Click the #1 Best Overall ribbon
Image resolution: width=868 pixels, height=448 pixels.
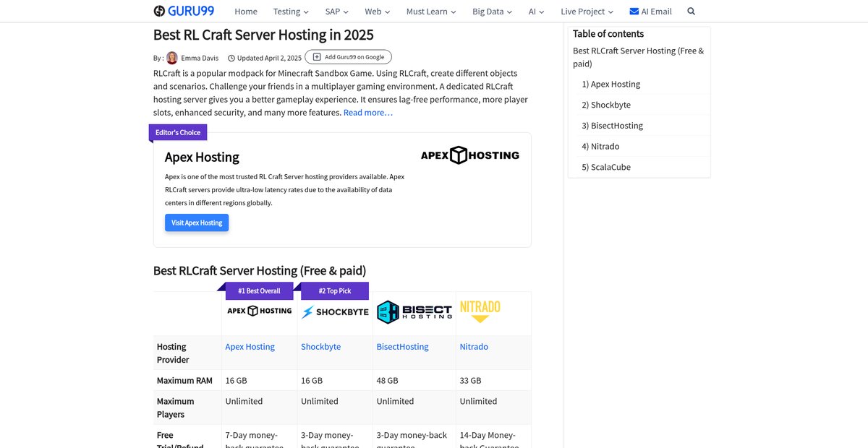259,290
